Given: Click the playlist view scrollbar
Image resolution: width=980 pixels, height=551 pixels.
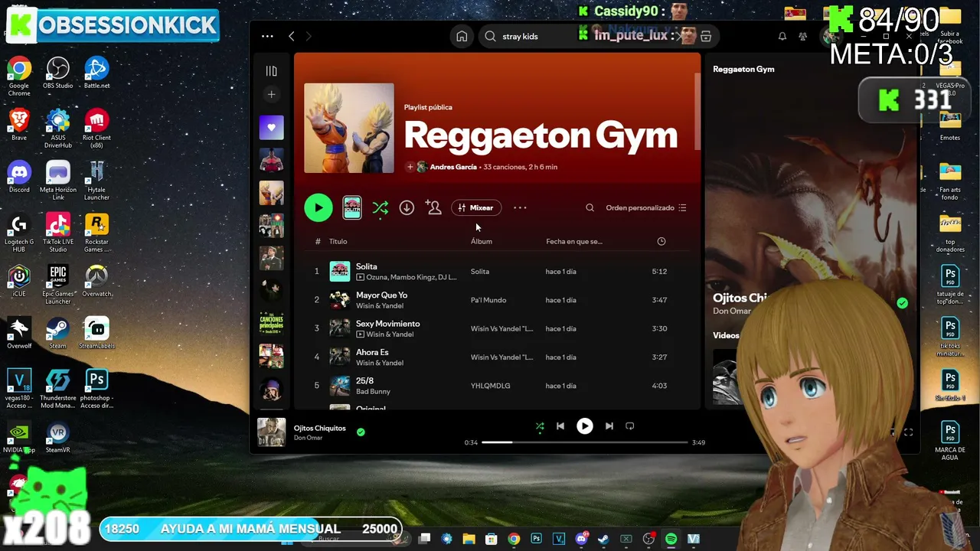Looking at the screenshot, I should [x=697, y=111].
